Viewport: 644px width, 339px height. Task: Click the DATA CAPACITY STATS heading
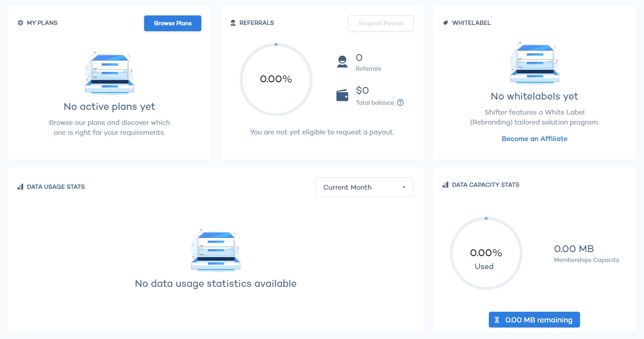pos(486,185)
